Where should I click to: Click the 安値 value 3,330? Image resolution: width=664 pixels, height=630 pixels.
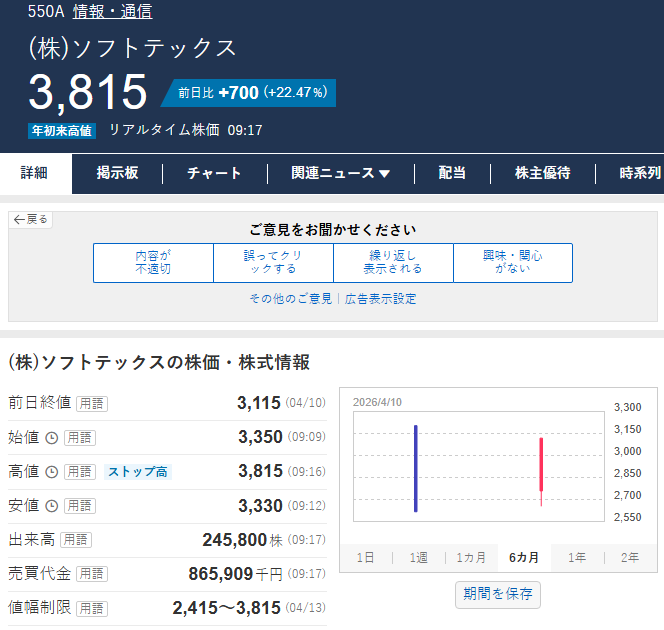tap(260, 506)
